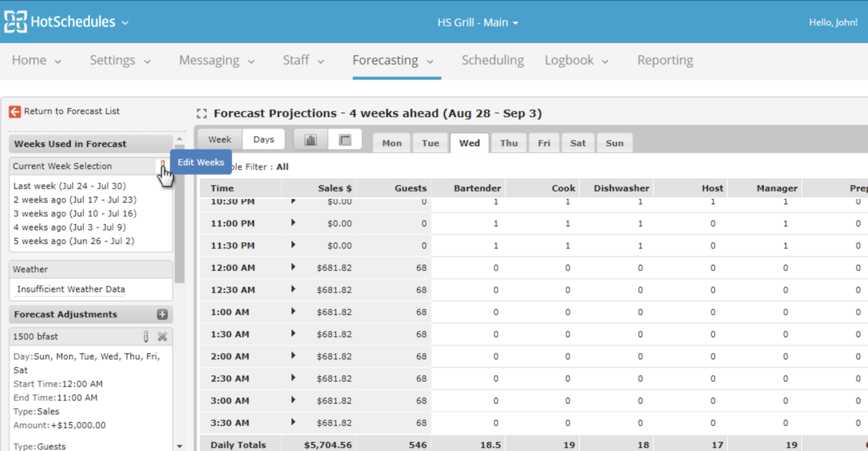Select '3 weeks ago (Jul 10 - Jul 16)'
Screen dimensions: 868x451
75,214
